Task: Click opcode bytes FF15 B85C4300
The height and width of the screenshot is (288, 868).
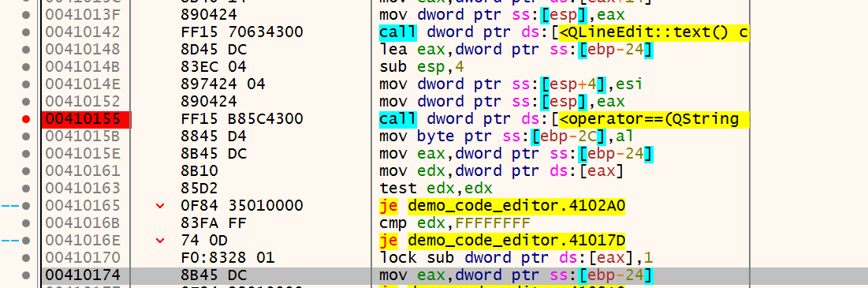Action: tap(242, 119)
